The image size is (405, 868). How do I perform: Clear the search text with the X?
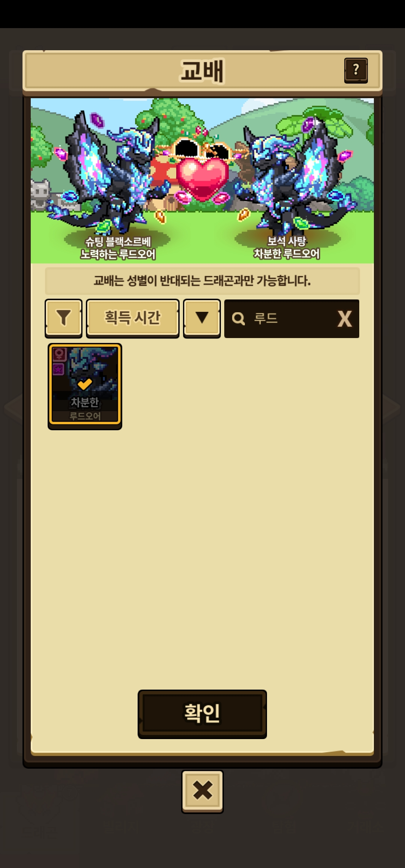pos(345,319)
